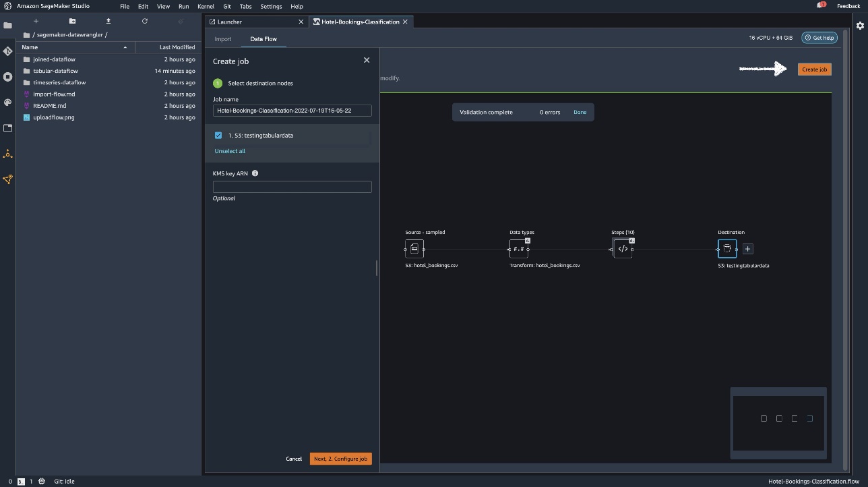This screenshot has height=487, width=868.
Task: Uncheck the S3: testingtabulardata checkbox
Action: [x=218, y=136]
